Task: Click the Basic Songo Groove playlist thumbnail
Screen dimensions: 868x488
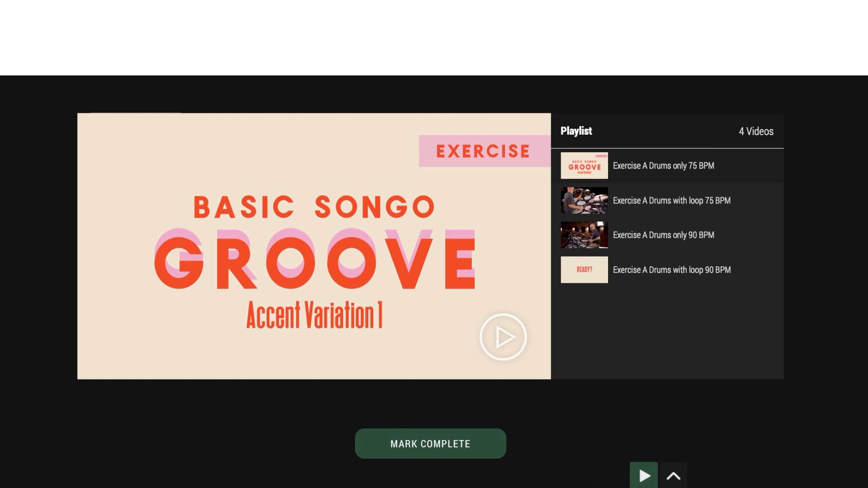Action: 584,165
